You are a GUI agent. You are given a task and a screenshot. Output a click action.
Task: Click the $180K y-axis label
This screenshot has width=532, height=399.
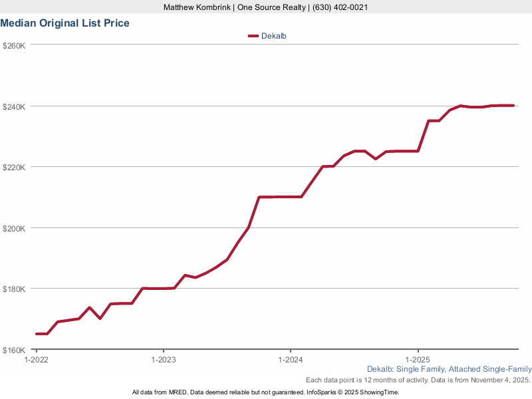(x=14, y=289)
